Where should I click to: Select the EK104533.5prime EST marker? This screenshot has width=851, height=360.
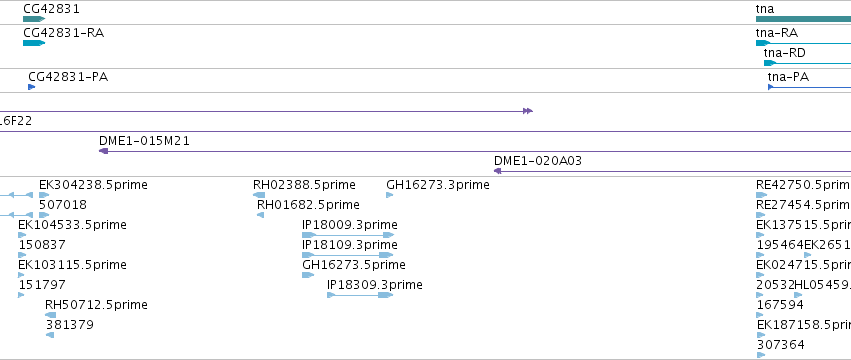click(x=22, y=235)
